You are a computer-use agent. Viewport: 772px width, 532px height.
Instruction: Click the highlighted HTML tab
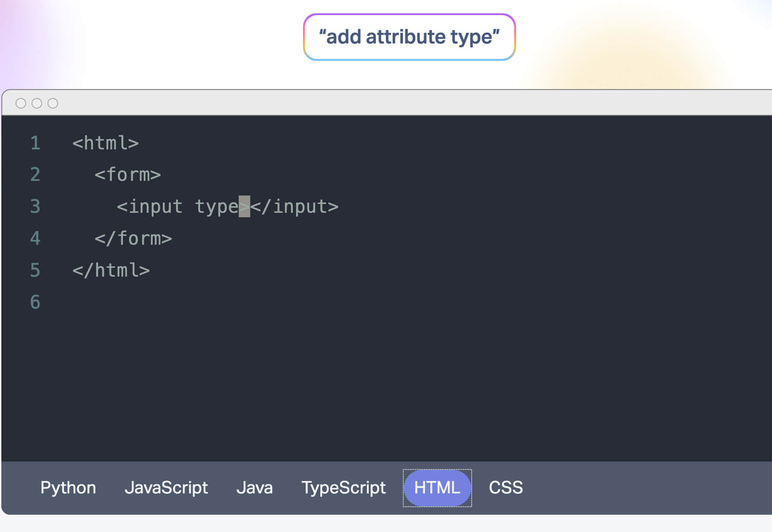click(437, 488)
